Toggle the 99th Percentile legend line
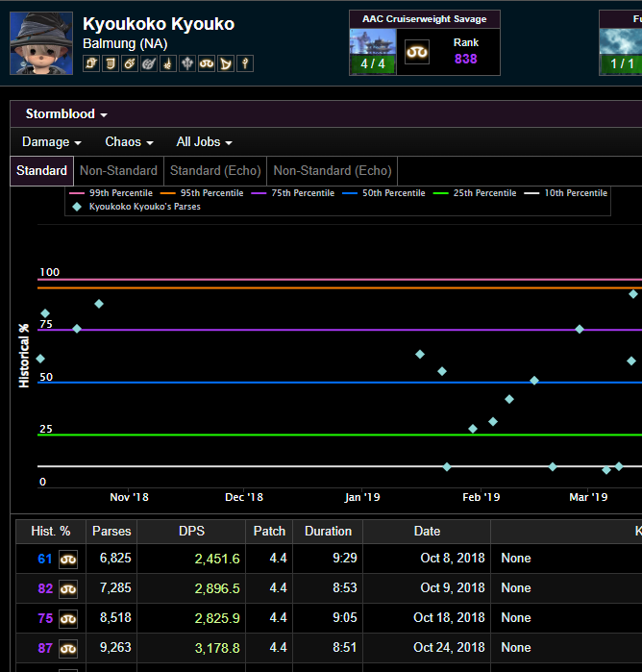The width and height of the screenshot is (642, 672). click(x=111, y=193)
